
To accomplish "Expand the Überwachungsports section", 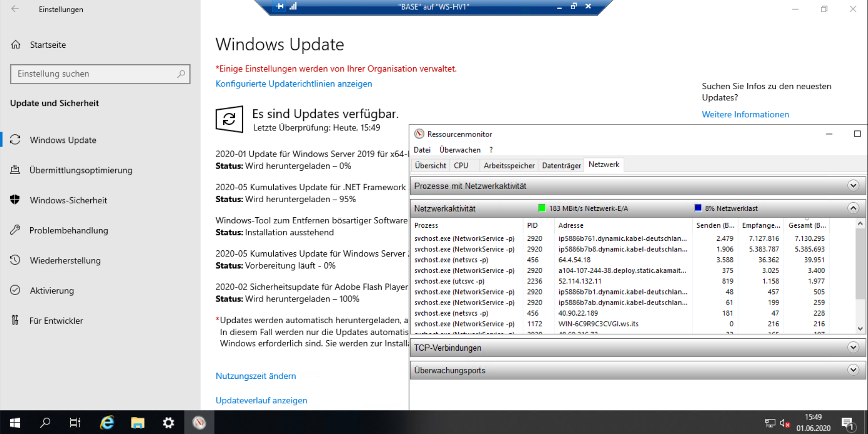I will (853, 370).
